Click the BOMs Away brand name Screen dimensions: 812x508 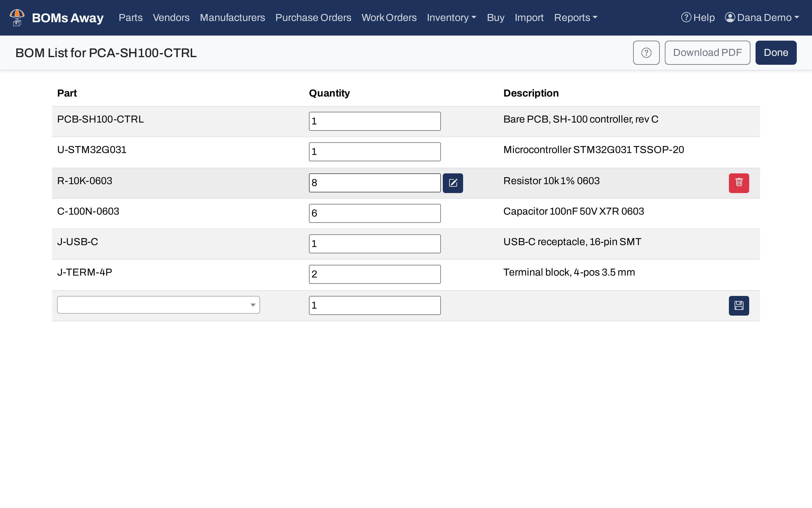tap(68, 18)
